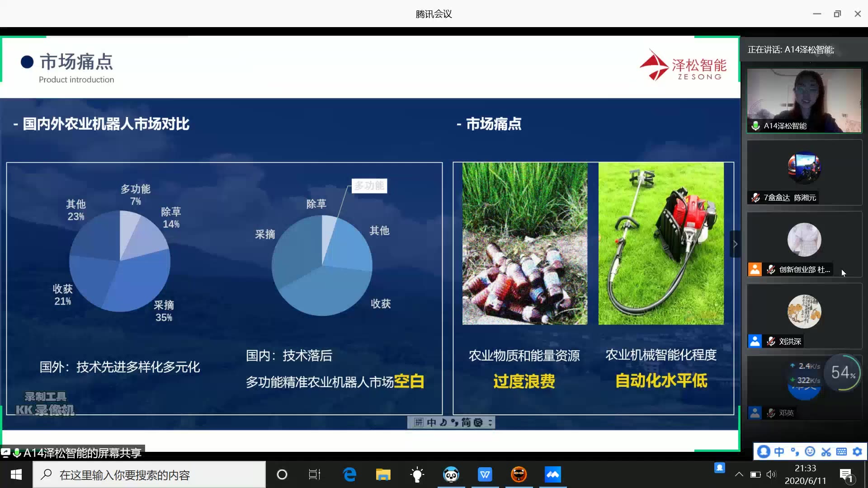Click the 正在讲话 speaker status label
The image size is (868, 488).
click(x=791, y=50)
